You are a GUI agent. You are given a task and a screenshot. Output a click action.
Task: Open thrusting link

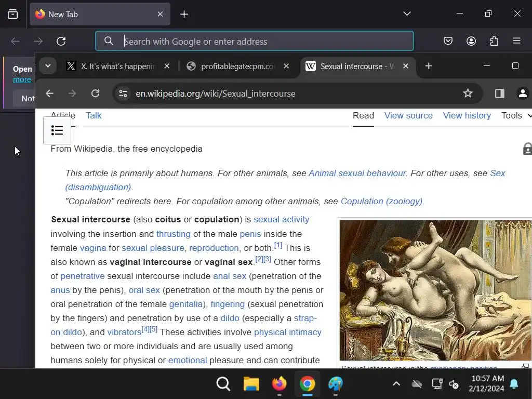click(174, 234)
